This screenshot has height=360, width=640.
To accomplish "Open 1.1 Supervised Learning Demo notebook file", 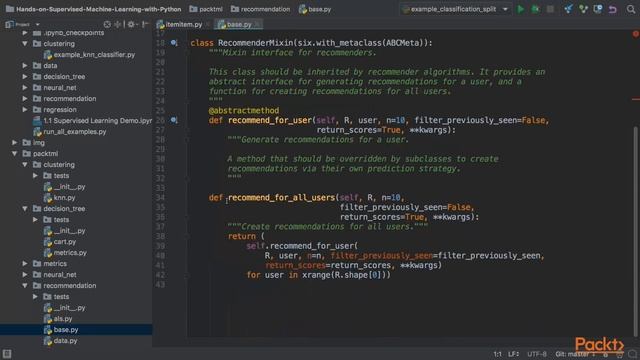I will pyautogui.click(x=93, y=121).
